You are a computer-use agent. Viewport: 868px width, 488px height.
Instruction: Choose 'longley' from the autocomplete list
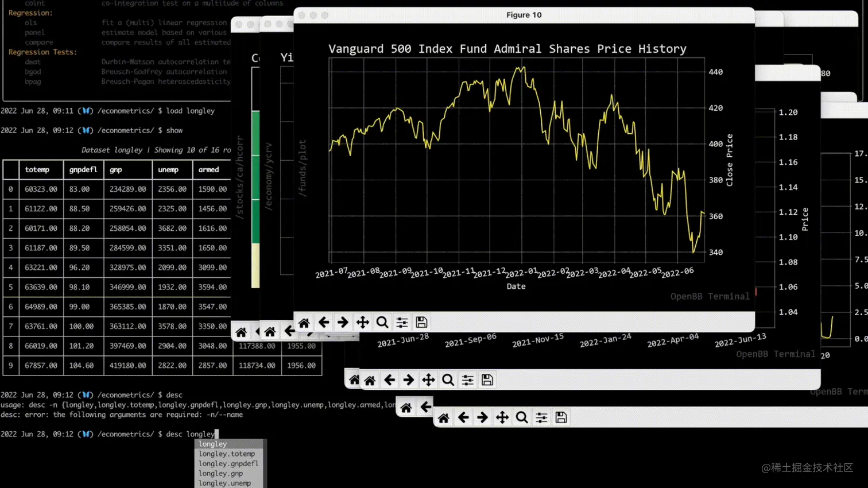(x=229, y=444)
